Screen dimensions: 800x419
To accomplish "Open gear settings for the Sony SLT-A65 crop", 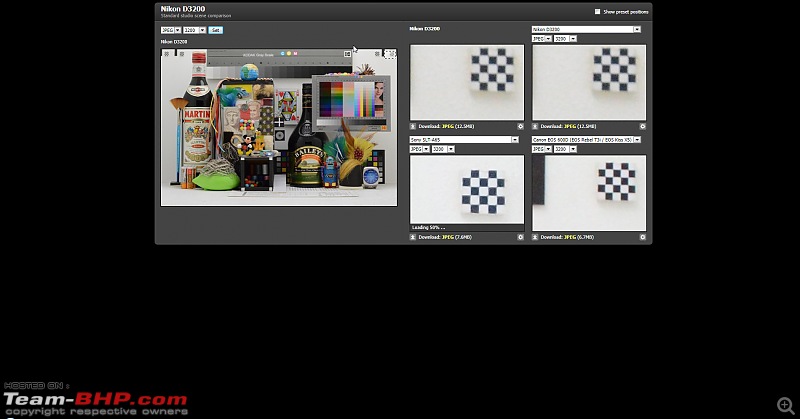I will tap(520, 237).
